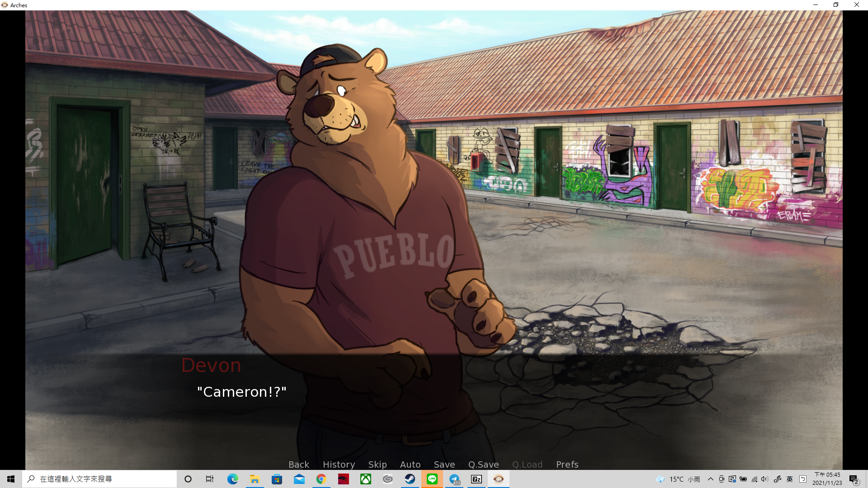Activate Skip mode
868x488 pixels.
[x=377, y=464]
